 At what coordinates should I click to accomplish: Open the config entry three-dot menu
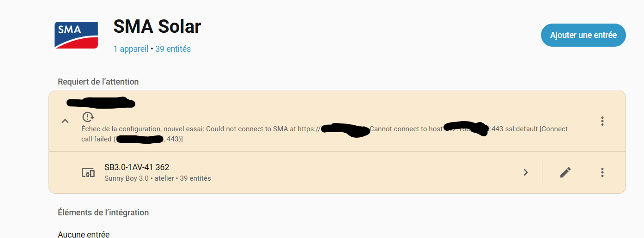point(602,121)
